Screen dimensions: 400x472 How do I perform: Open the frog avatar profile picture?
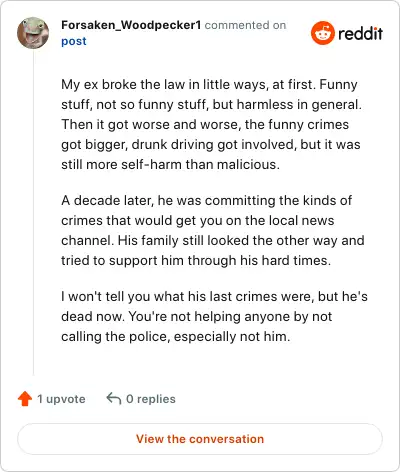(33, 33)
